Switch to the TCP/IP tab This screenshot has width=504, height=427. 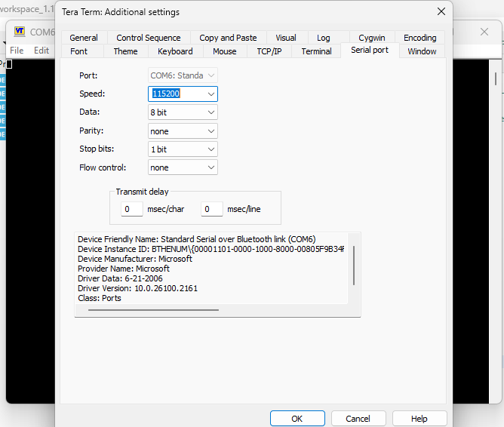269,51
